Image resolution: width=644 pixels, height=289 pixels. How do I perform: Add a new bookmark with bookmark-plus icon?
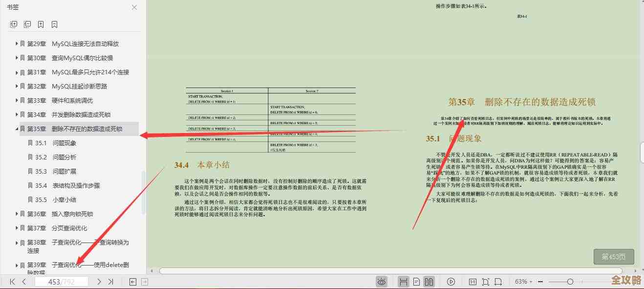coord(41,24)
